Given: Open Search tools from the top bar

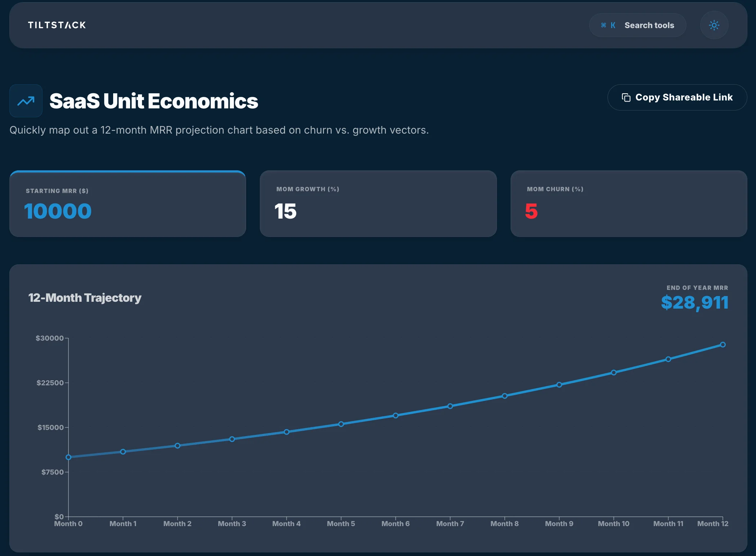Looking at the screenshot, I should (649, 25).
